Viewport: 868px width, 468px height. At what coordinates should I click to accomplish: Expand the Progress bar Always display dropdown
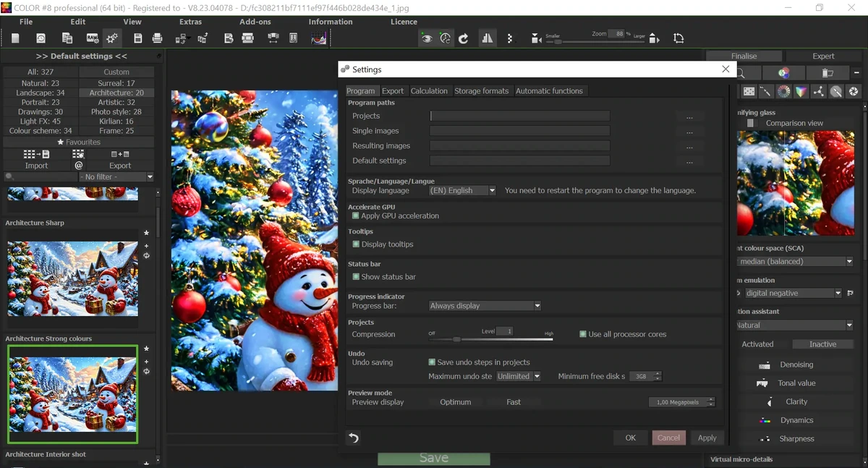[485, 306]
